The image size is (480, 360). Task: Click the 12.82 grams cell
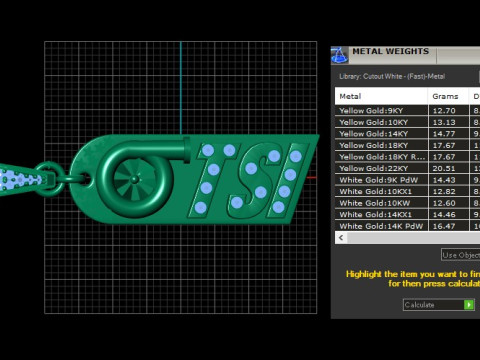(448, 191)
